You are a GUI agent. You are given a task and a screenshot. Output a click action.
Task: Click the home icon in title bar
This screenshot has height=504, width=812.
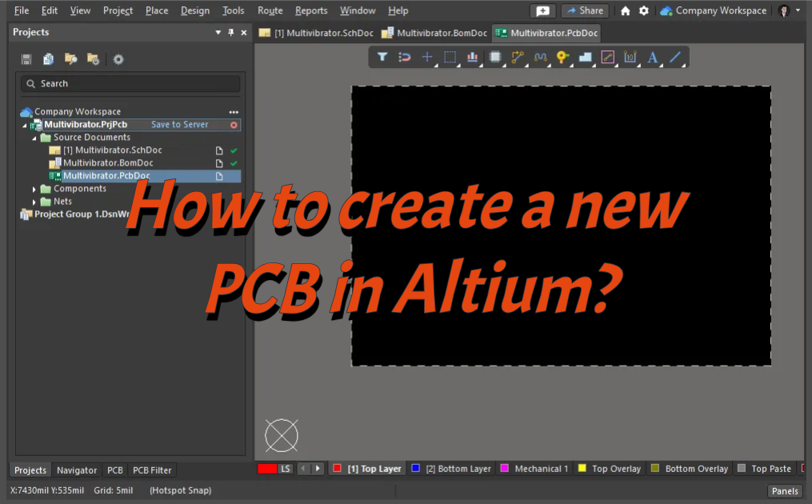pos(626,11)
